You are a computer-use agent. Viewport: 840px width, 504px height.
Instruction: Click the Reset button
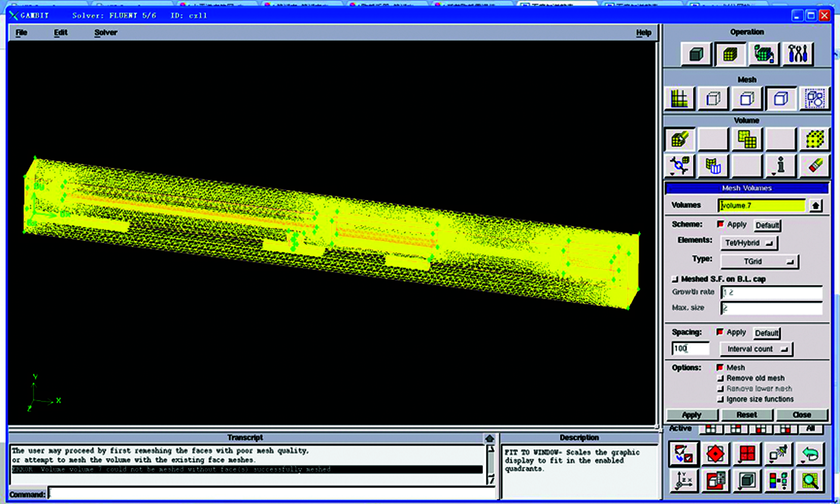(x=747, y=415)
